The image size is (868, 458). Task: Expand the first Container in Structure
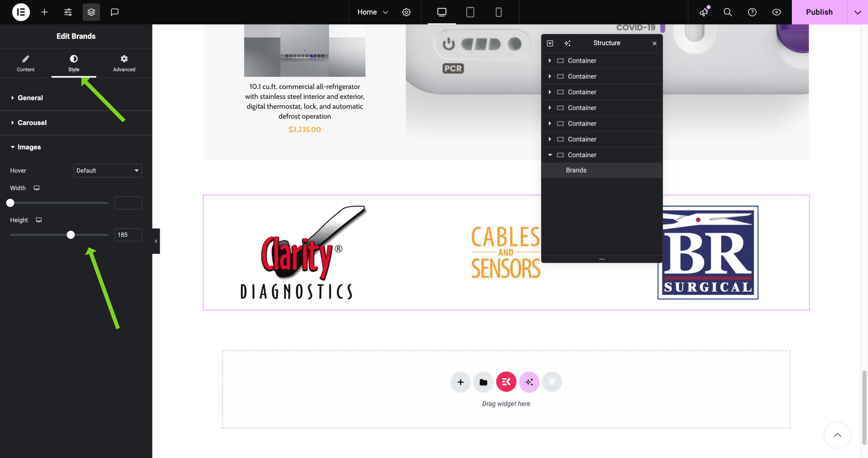point(550,61)
